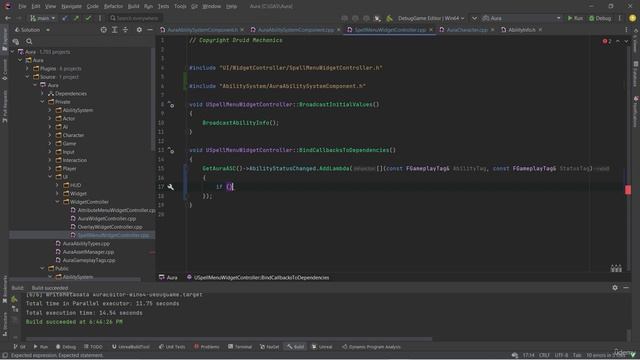Jump to previous highlighted error arrow
This screenshot has height=360, width=640.
point(618,41)
